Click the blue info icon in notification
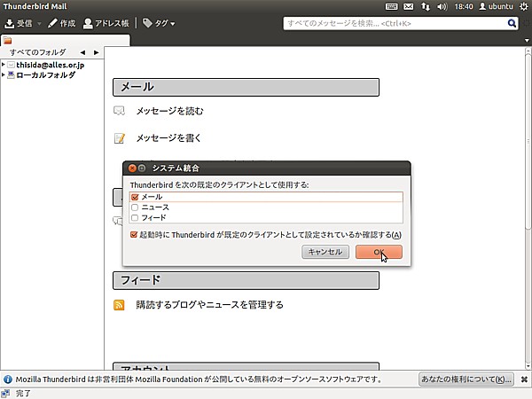The image size is (532, 399). (x=7, y=379)
